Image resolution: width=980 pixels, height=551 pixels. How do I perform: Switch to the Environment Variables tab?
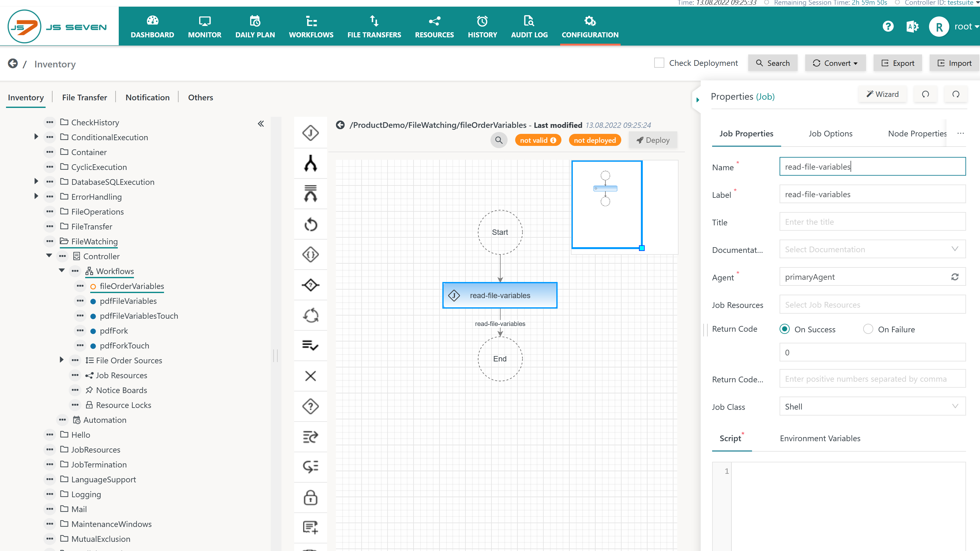pyautogui.click(x=820, y=438)
